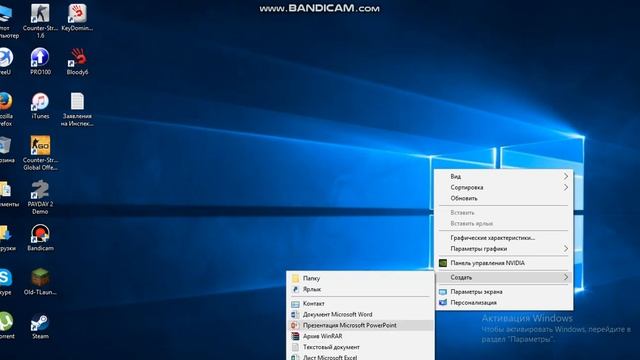Click the disabled Вставить ярлык entry
Image resolution: width=640 pixels, height=360 pixels.
tap(504, 224)
